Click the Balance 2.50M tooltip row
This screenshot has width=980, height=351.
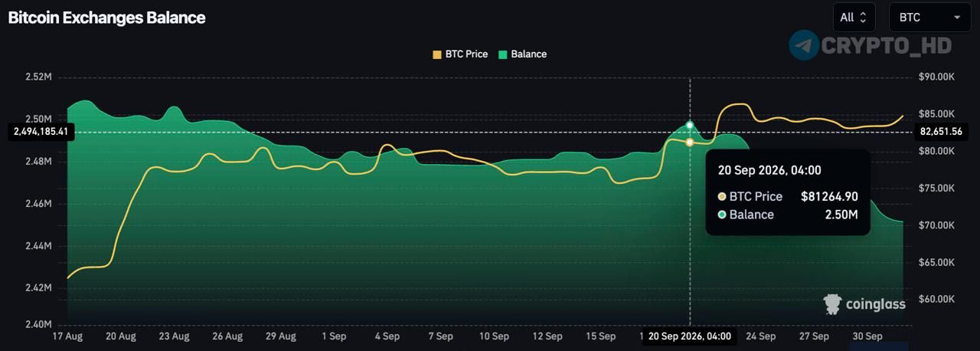(788, 215)
